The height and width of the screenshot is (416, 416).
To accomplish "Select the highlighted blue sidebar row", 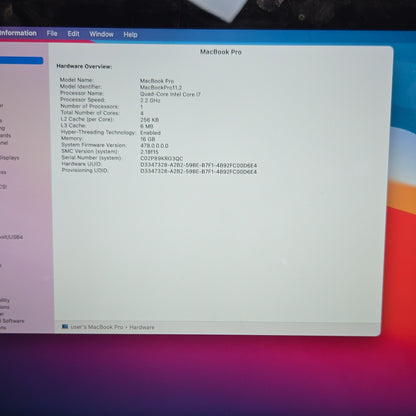I will click(x=21, y=61).
